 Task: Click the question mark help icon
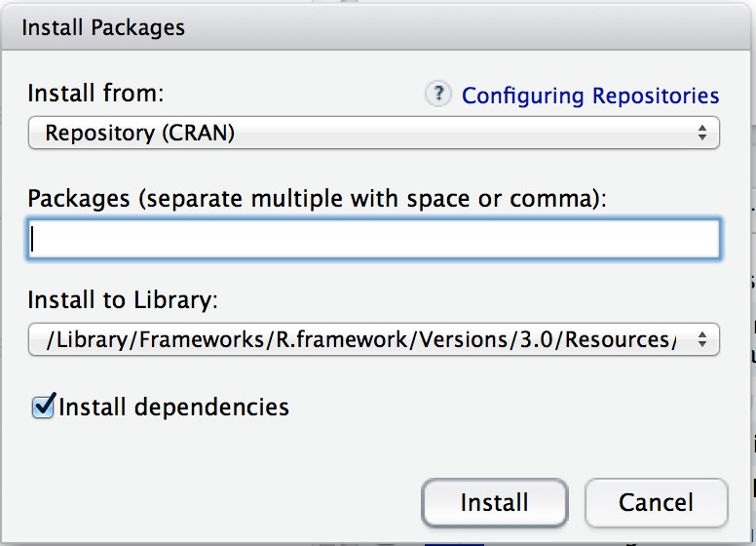click(x=438, y=95)
